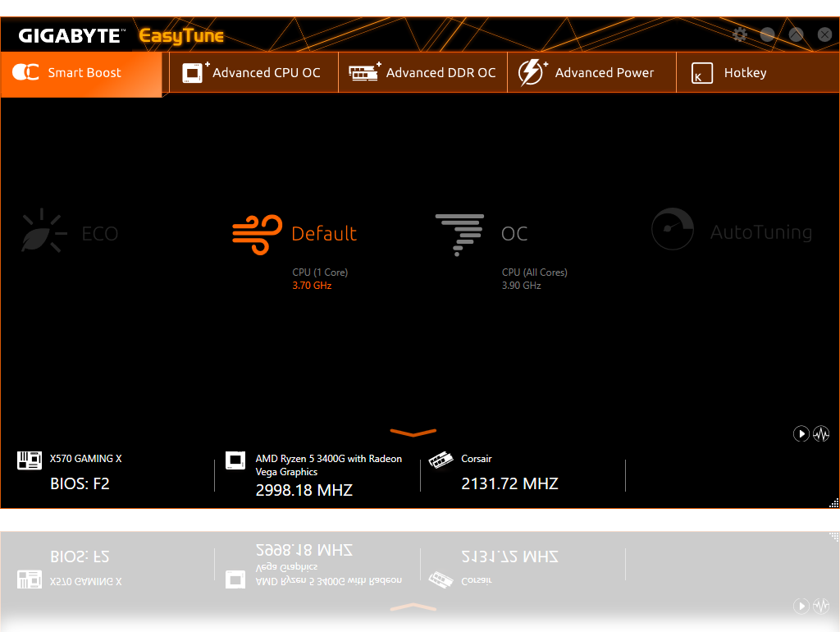Collapse the window with the up-arrow title button
This screenshot has width=840, height=632.
(796, 34)
